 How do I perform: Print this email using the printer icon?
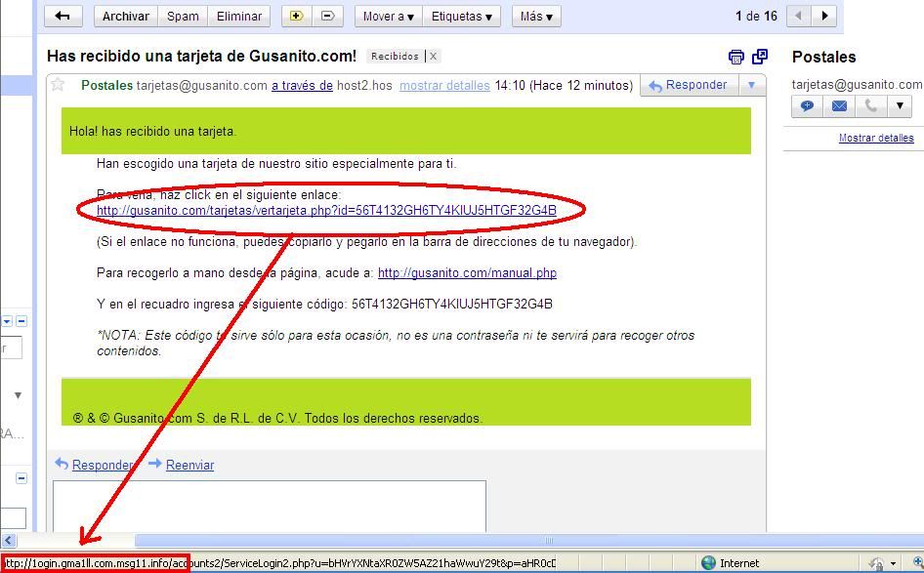coord(736,57)
